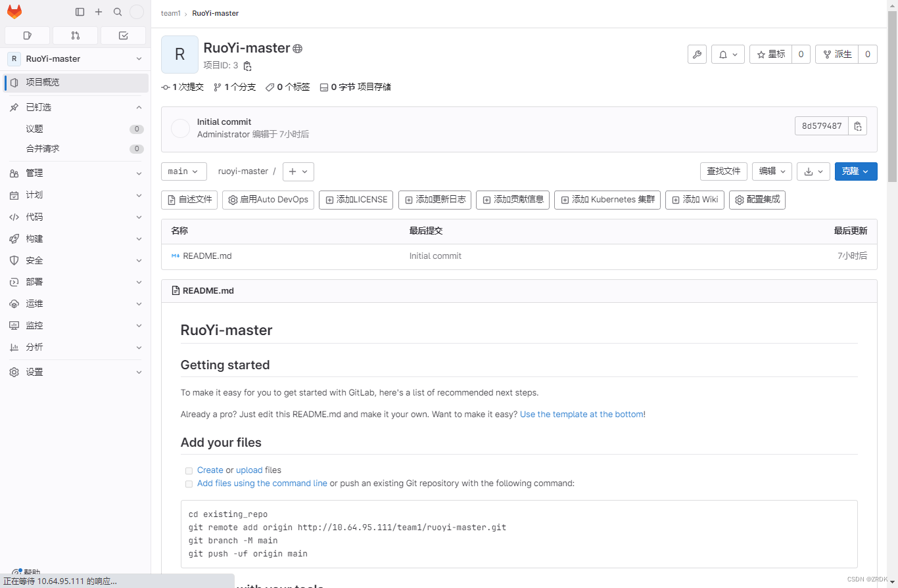This screenshot has width=898, height=588.
Task: Click 'Add files using the command line' link
Action: [262, 484]
